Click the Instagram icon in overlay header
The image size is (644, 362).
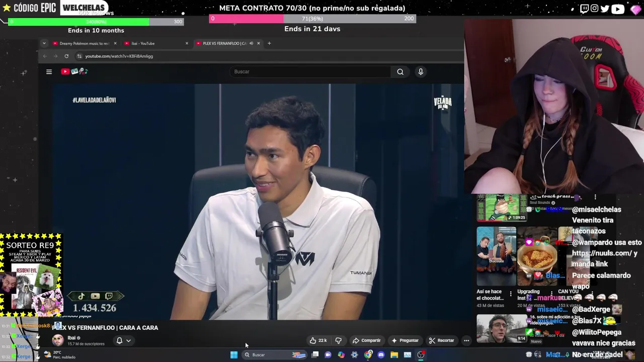click(594, 9)
